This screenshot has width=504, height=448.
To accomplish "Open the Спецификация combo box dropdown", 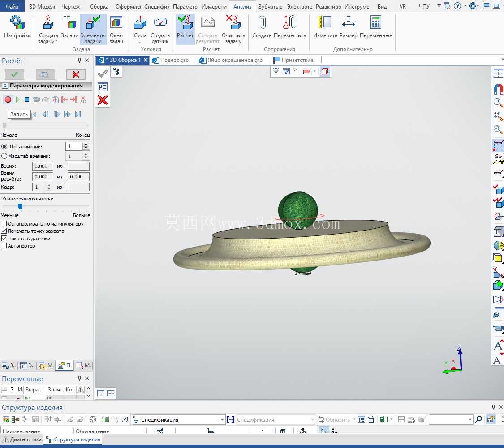I will [x=222, y=420].
